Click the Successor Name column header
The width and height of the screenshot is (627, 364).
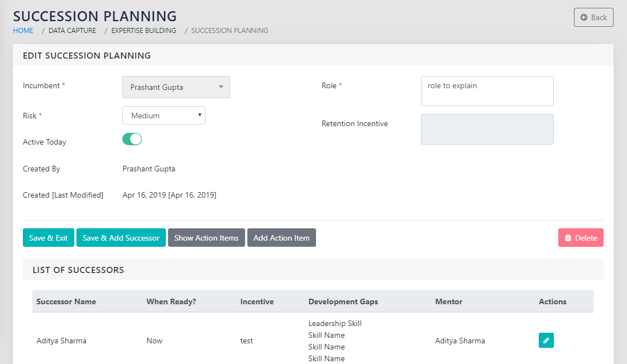click(x=66, y=301)
